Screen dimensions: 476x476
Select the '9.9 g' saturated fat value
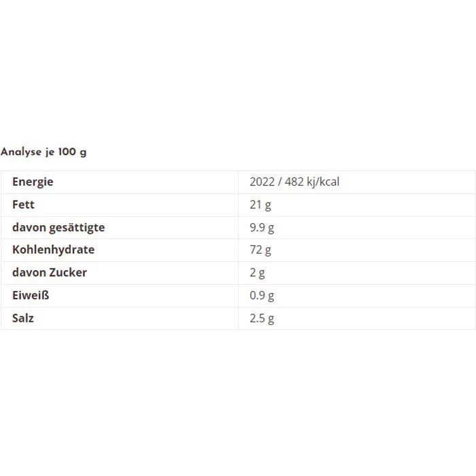262,227
